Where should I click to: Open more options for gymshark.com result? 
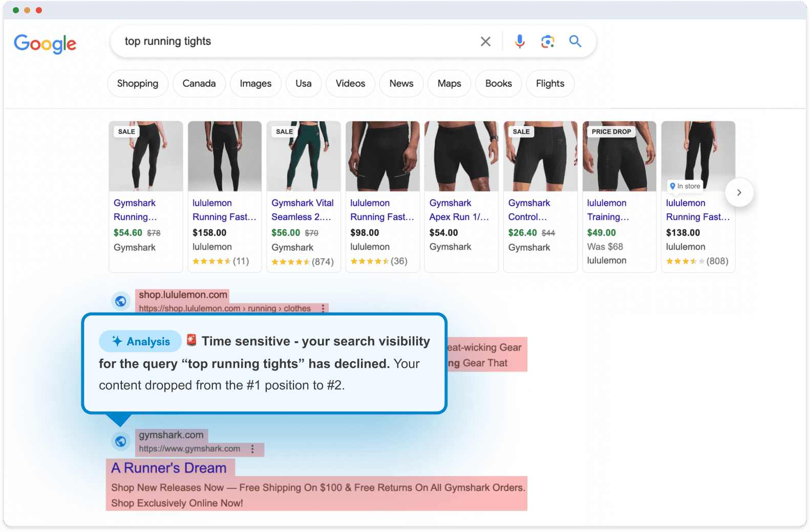point(252,449)
